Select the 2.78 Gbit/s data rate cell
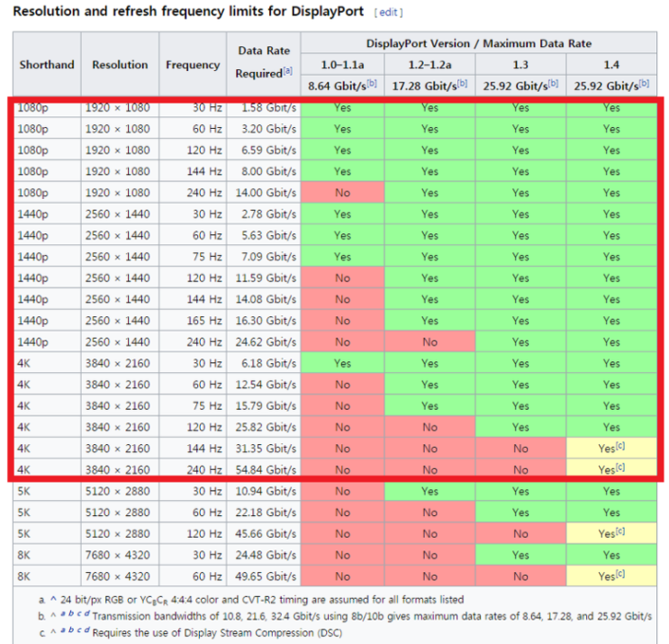669x644 pixels. [264, 213]
